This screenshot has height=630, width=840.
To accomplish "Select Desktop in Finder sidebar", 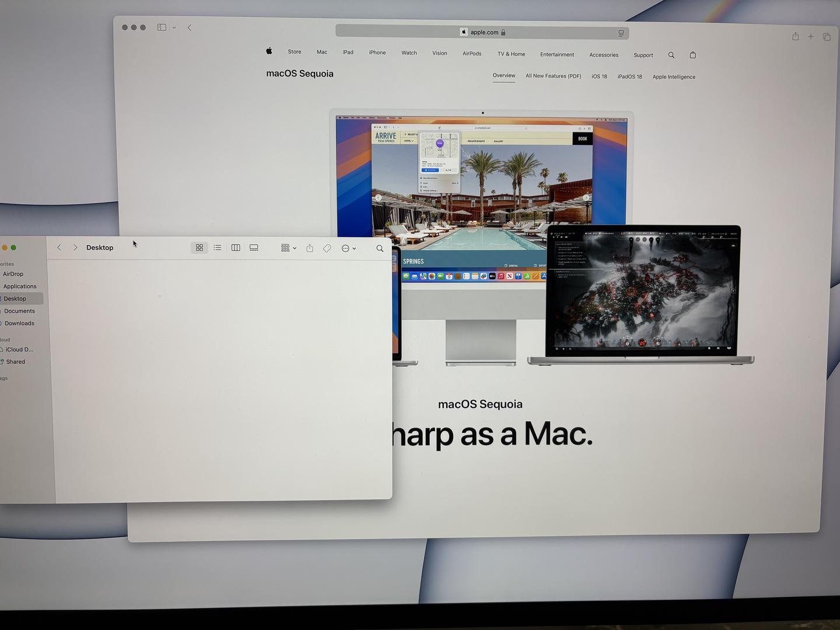I will (15, 299).
